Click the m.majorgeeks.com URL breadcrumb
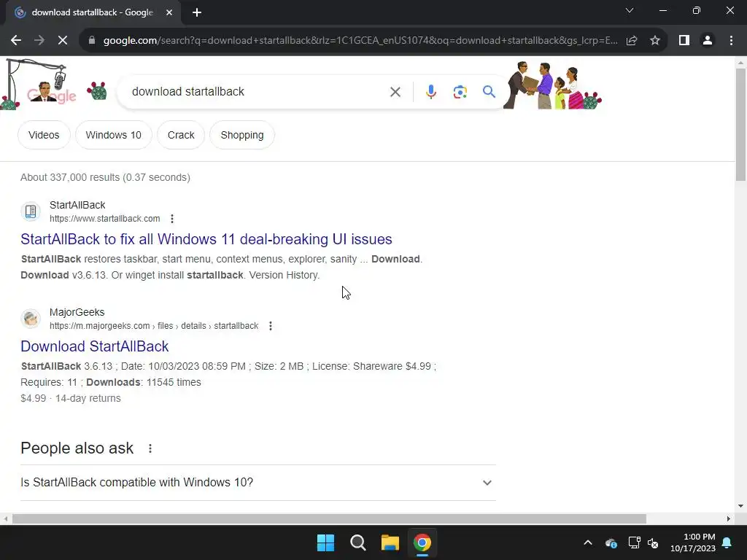Screen dimensions: 747x560 (154, 326)
